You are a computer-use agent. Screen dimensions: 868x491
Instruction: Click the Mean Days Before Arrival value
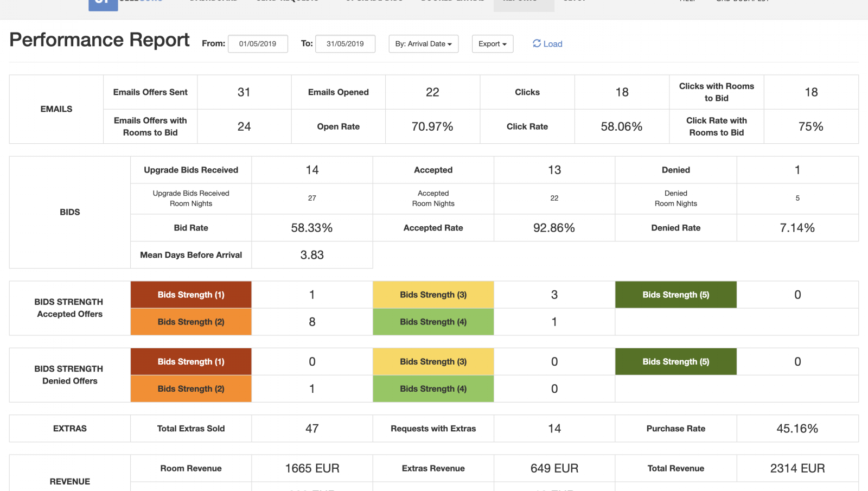click(312, 255)
